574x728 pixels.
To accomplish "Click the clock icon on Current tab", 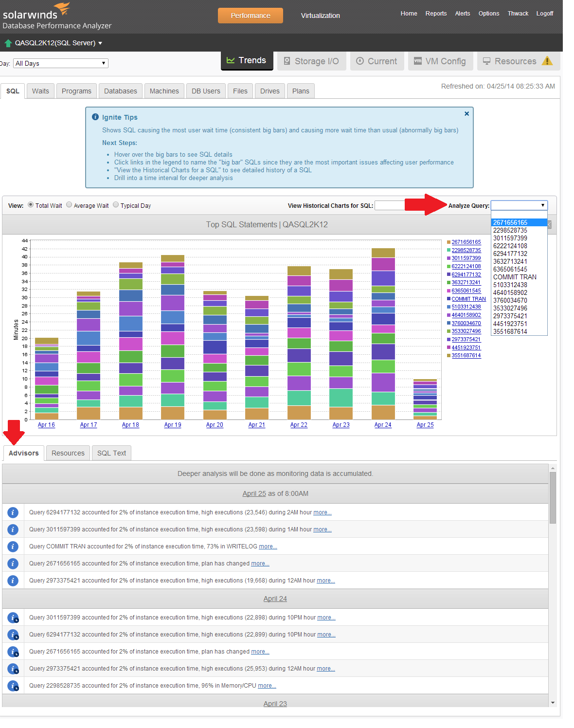I will coord(360,60).
